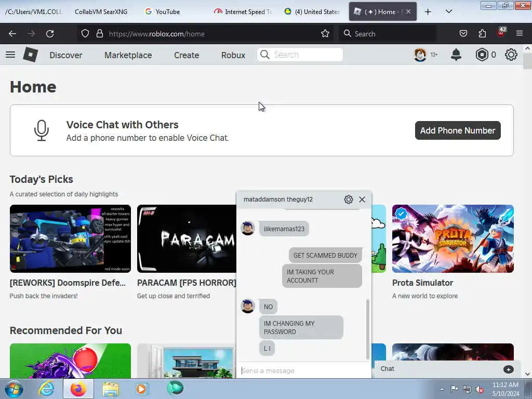Open the user avatar profile
The width and height of the screenshot is (532, 399).
420,55
